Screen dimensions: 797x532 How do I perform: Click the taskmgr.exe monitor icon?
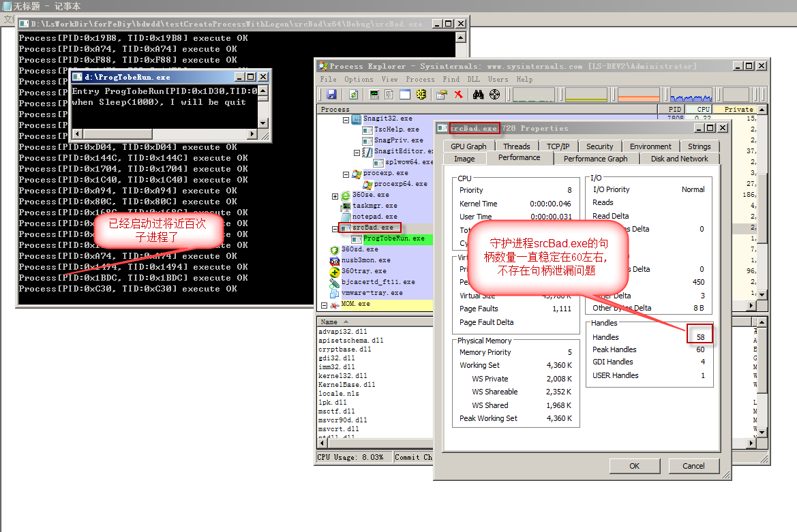[x=346, y=206]
